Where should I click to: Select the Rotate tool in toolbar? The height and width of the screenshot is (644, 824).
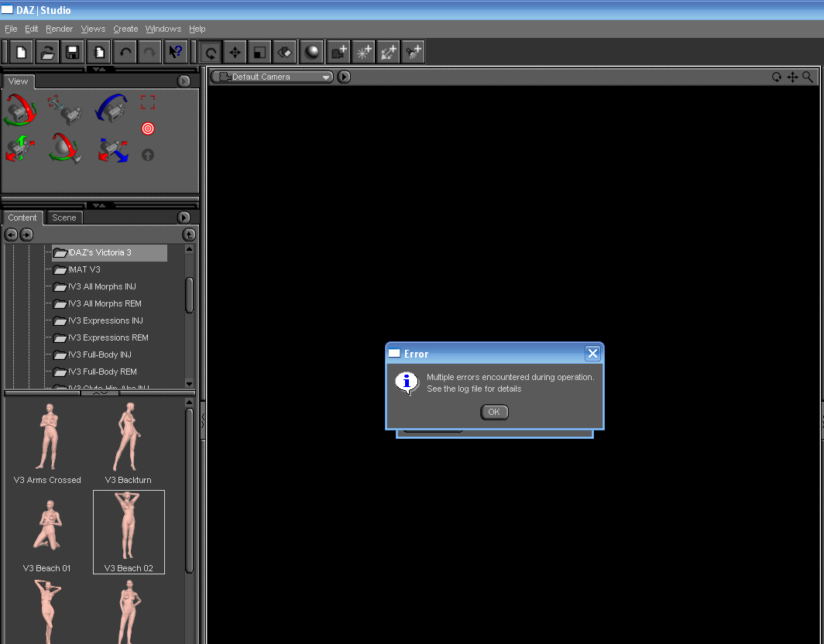pos(210,52)
